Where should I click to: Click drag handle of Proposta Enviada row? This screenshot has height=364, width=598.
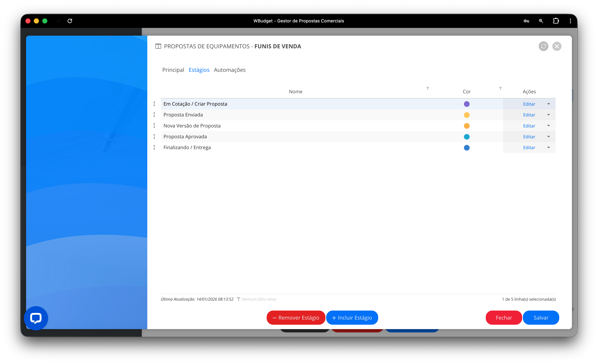(x=154, y=115)
